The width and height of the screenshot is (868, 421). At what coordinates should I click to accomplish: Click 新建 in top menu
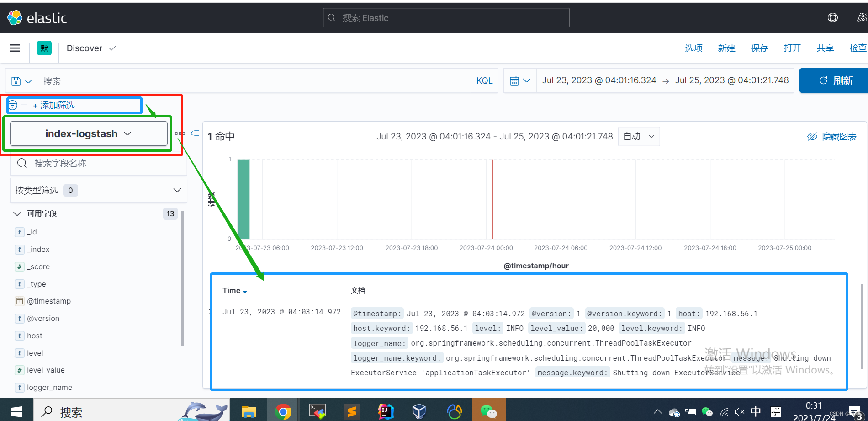click(726, 48)
